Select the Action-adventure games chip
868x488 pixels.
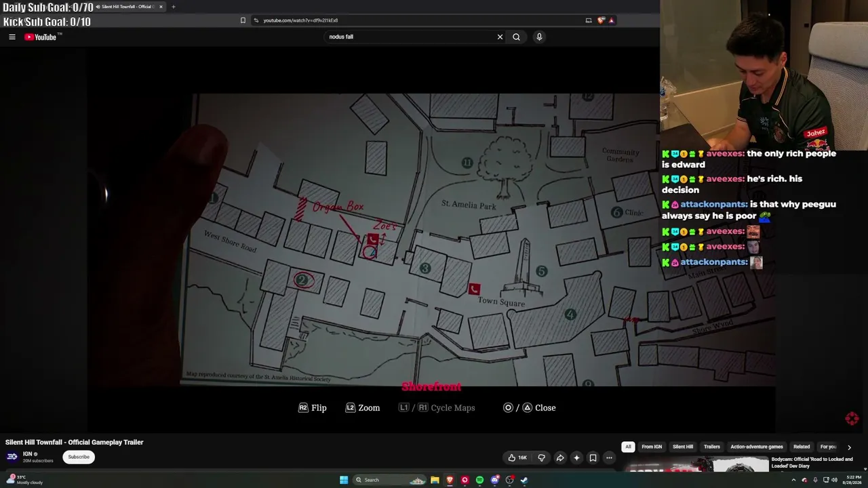(x=757, y=447)
